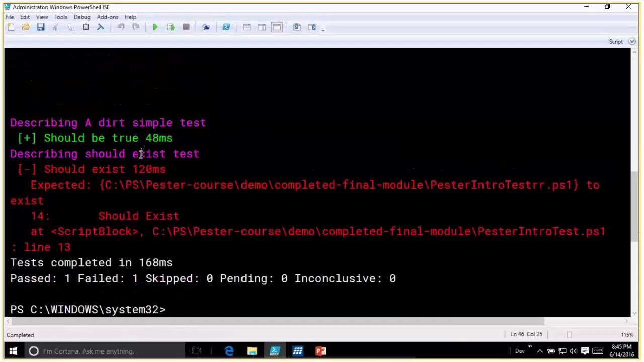Save the script with floppy disk icon
Screen dimensions: 644x362
41,27
